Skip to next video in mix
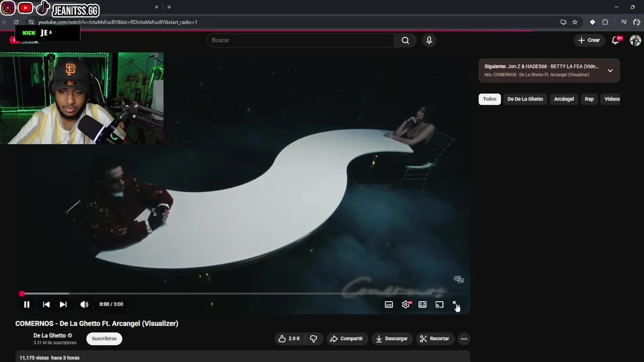Image resolution: width=644 pixels, height=362 pixels. tap(63, 304)
